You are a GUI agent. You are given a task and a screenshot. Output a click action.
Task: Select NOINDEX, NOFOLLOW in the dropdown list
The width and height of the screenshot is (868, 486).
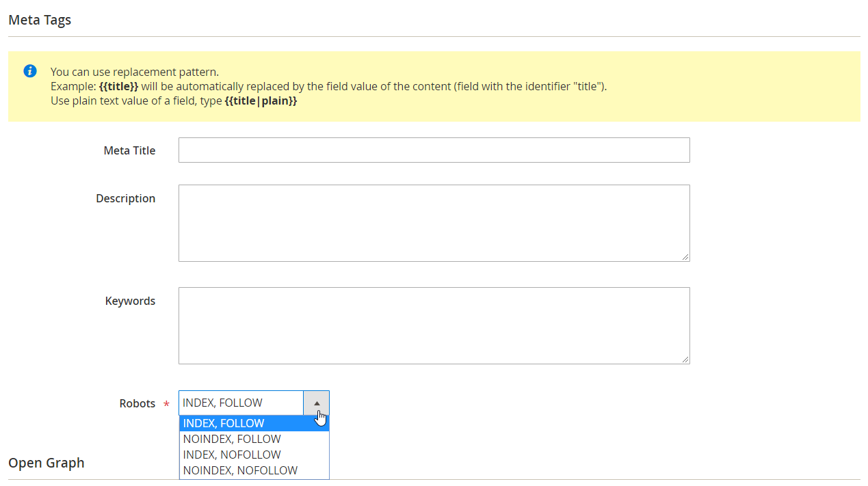pyautogui.click(x=254, y=471)
